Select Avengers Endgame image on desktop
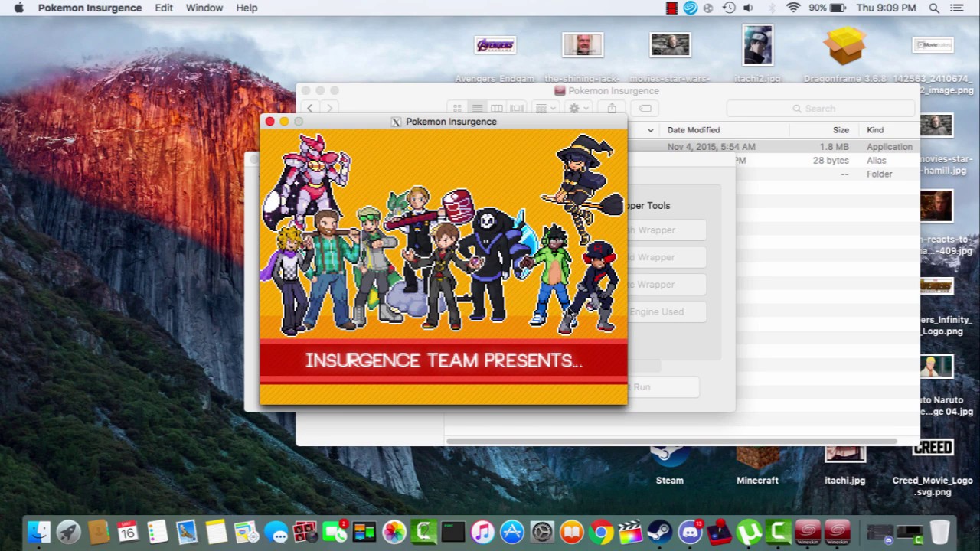This screenshot has height=551, width=980. pyautogui.click(x=495, y=46)
